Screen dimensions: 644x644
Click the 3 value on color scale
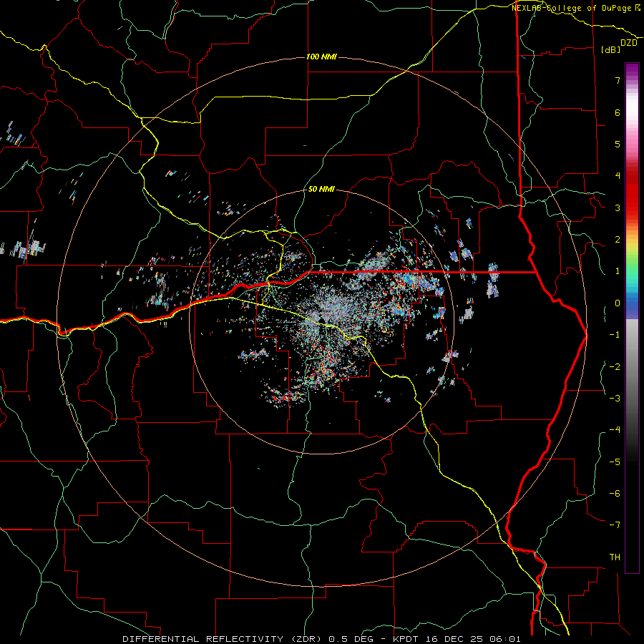(618, 208)
